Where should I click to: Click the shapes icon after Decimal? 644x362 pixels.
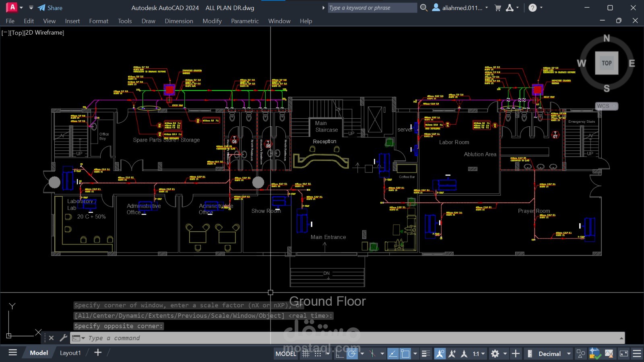[x=581, y=354]
